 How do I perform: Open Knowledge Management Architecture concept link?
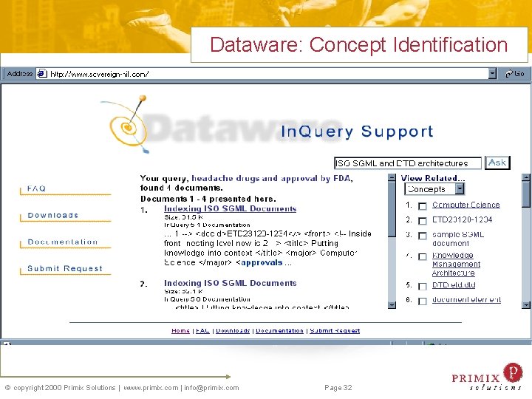(456, 264)
